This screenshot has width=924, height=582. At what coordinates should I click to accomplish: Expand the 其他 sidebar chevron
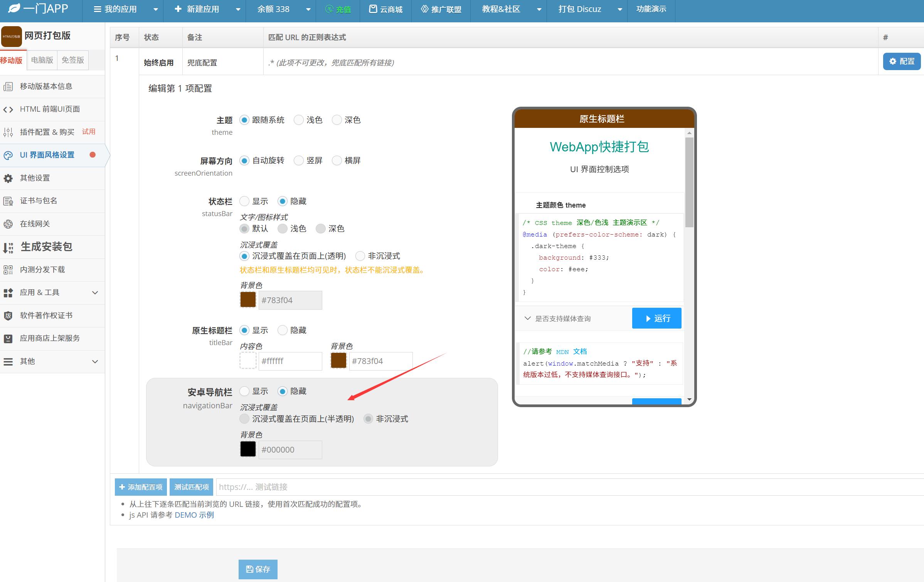click(x=95, y=362)
